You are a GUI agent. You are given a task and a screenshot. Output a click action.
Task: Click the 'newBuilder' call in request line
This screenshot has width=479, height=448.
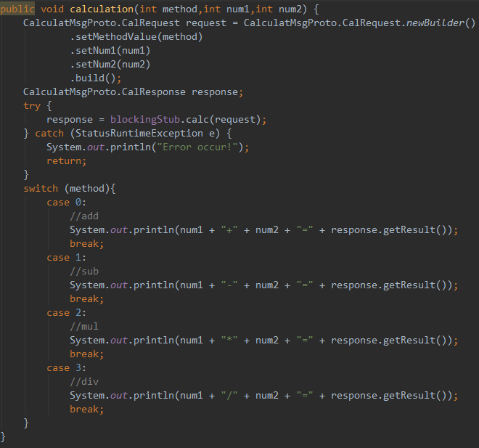click(x=435, y=23)
